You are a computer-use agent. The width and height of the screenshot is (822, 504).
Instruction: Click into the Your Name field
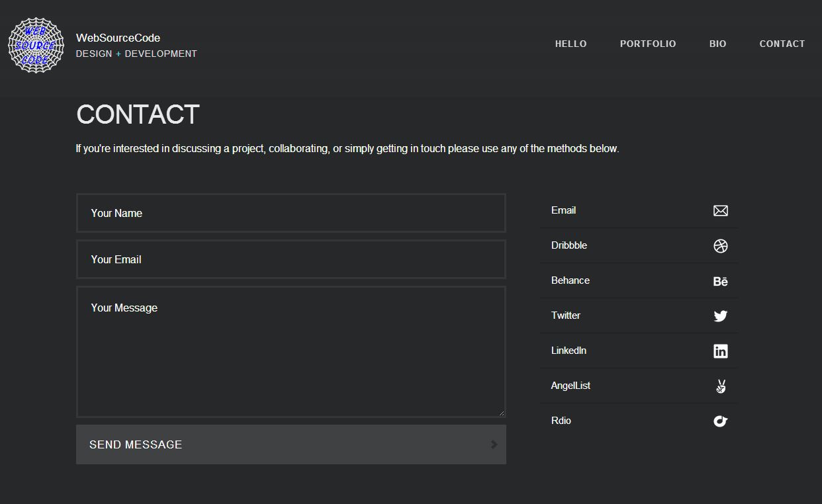tap(291, 212)
